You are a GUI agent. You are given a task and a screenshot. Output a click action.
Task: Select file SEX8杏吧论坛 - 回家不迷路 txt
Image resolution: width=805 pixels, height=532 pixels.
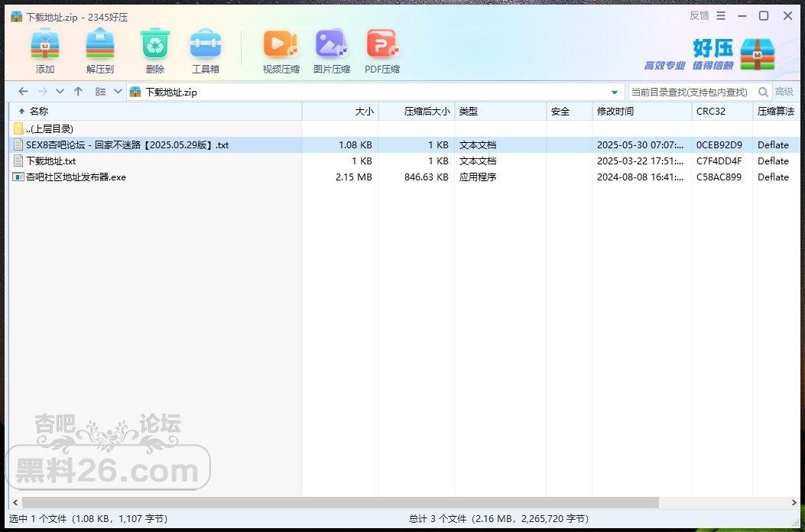pyautogui.click(x=404, y=144)
